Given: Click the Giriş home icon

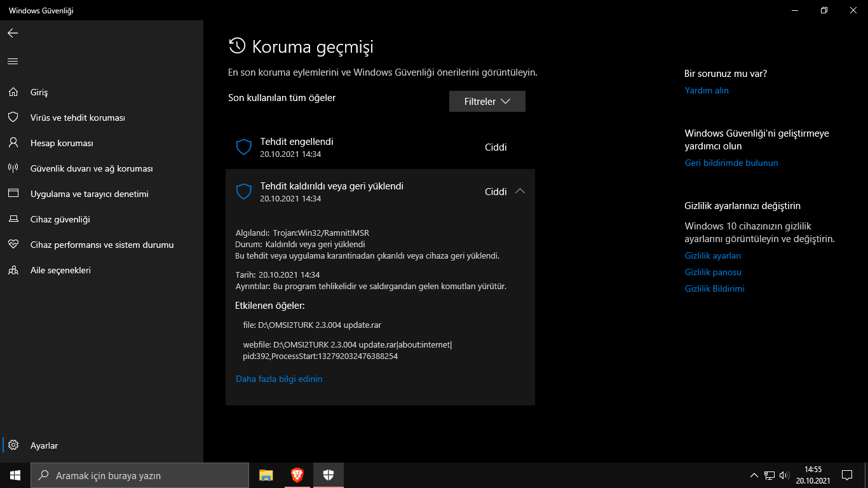Looking at the screenshot, I should 13,92.
